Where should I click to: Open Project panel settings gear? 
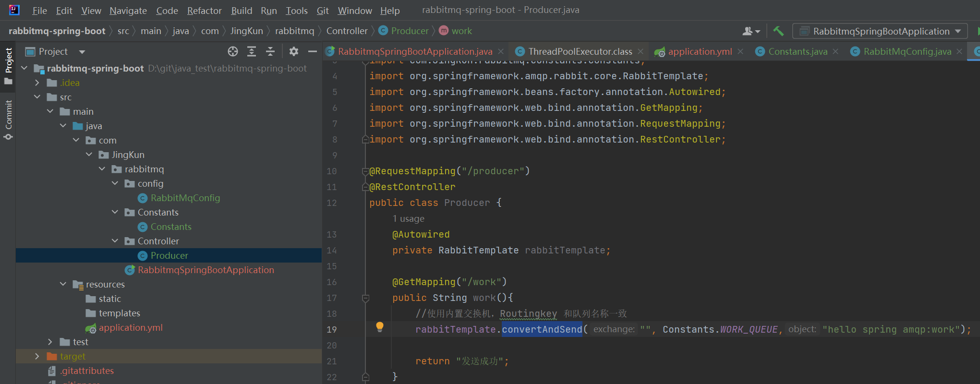click(x=294, y=51)
